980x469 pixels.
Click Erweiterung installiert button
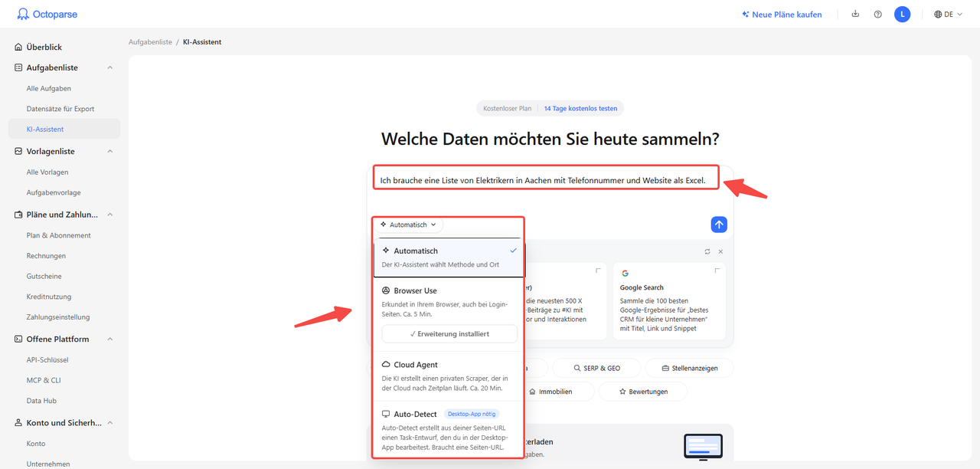(449, 334)
